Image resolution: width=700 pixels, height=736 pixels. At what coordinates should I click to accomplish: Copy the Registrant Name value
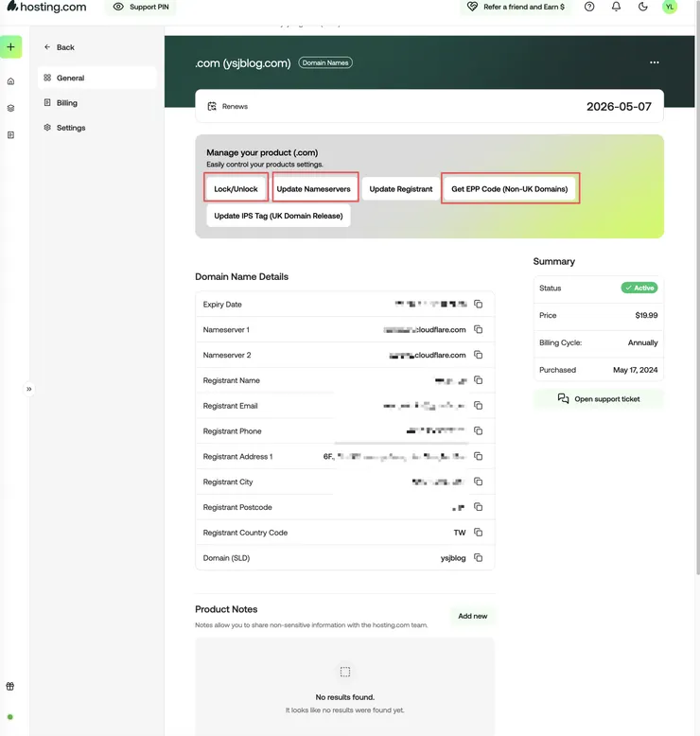point(478,380)
